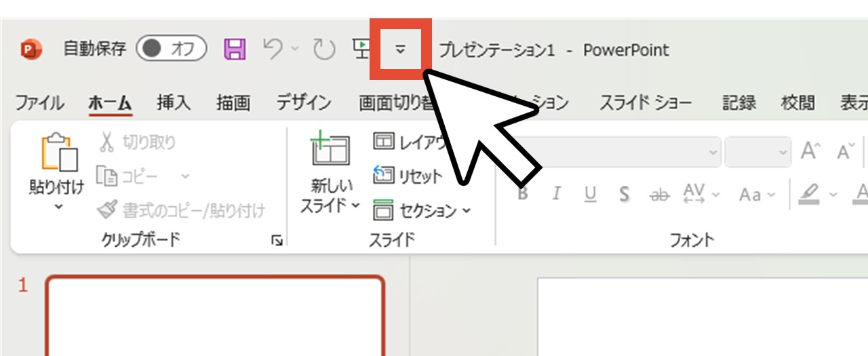868x356 pixels.
Task: Switch to the 描画 (Draw) tab
Action: 233,103
